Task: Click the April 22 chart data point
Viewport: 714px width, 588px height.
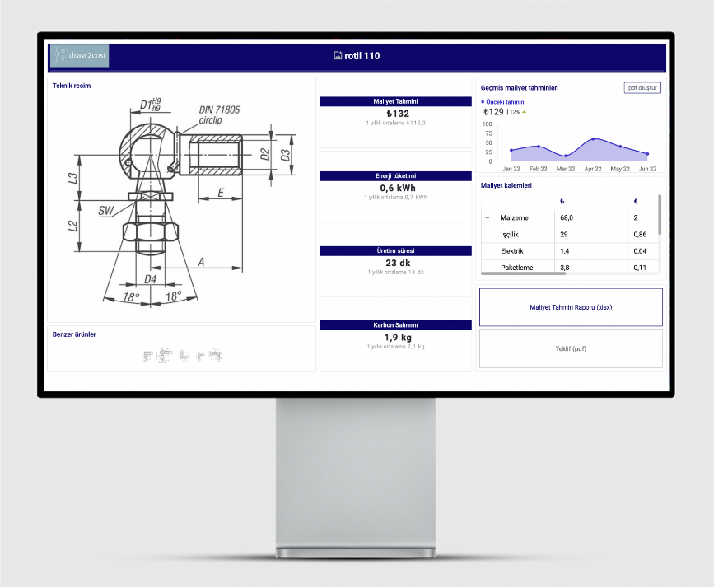Action: tap(593, 139)
